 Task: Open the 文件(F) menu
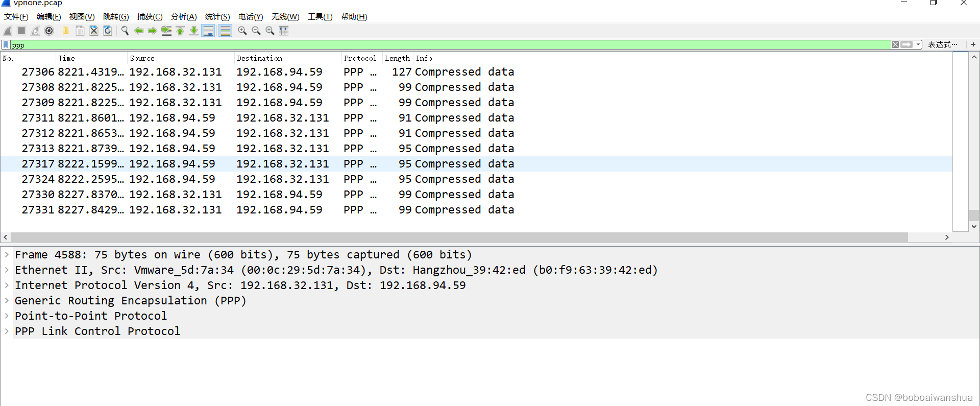coord(16,17)
